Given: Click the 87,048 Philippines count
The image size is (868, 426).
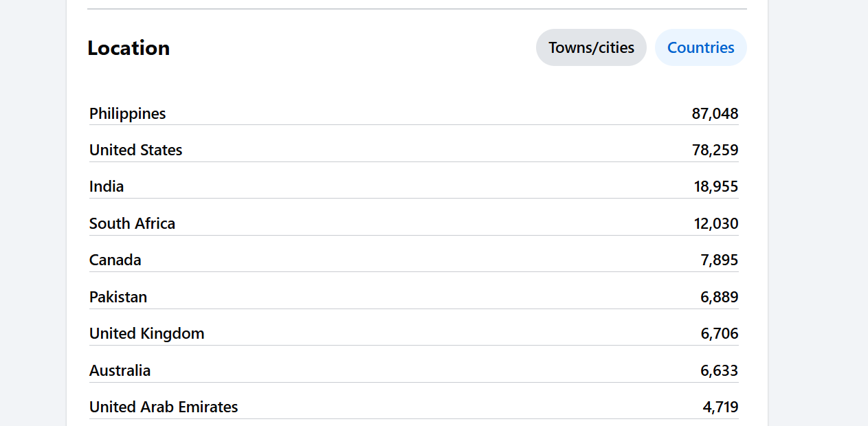Looking at the screenshot, I should [x=715, y=113].
